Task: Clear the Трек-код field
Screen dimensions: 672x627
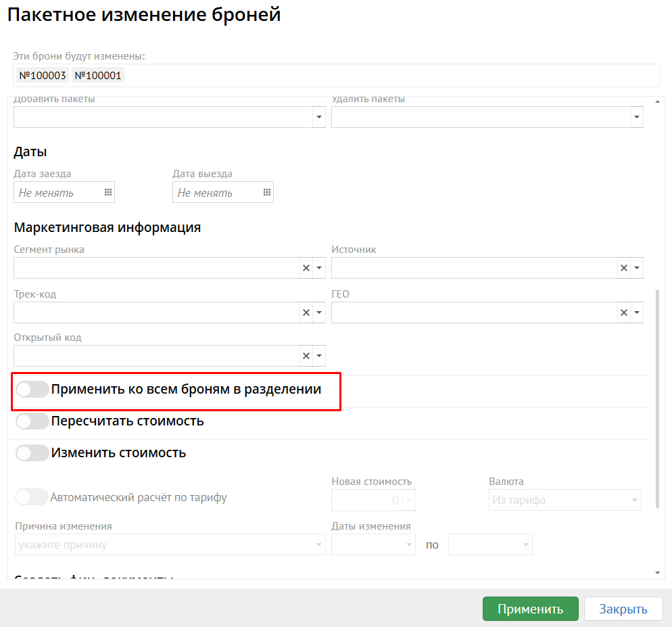Action: pyautogui.click(x=306, y=312)
